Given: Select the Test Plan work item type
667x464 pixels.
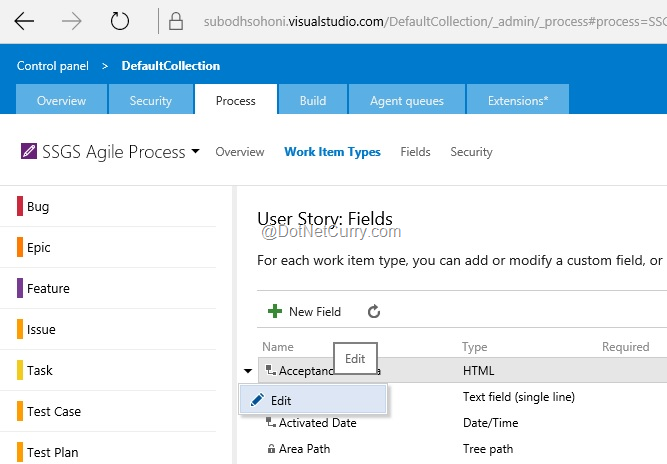Looking at the screenshot, I should point(108,450).
